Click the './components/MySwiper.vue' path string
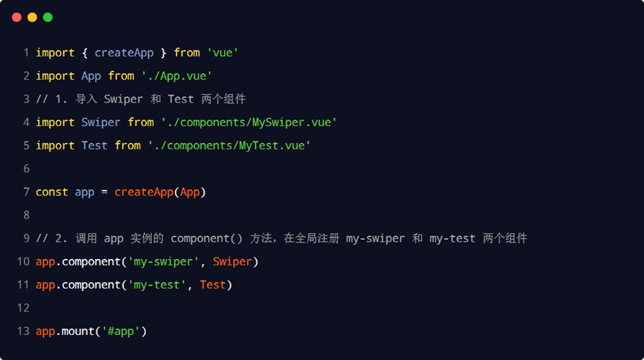Image resolution: width=644 pixels, height=360 pixels. tap(249, 122)
